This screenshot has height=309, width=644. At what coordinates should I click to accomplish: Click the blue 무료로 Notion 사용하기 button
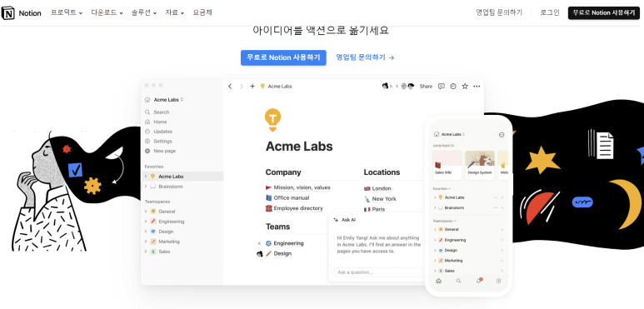coord(283,57)
